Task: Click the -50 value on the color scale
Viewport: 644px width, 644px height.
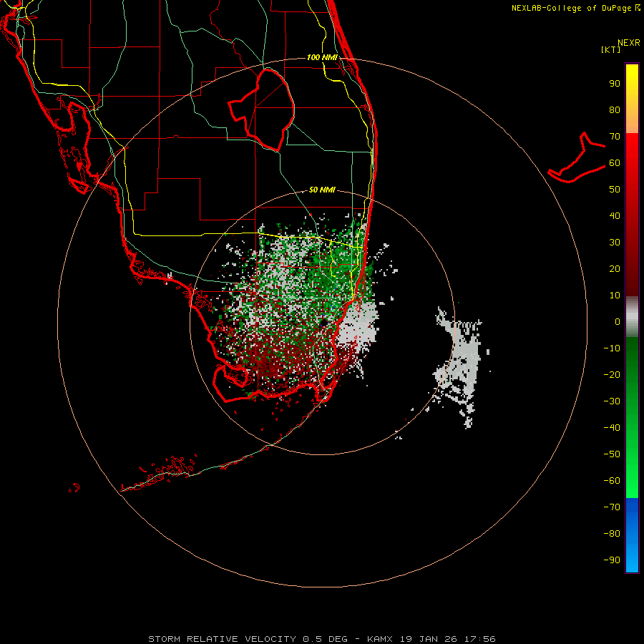Action: point(612,454)
